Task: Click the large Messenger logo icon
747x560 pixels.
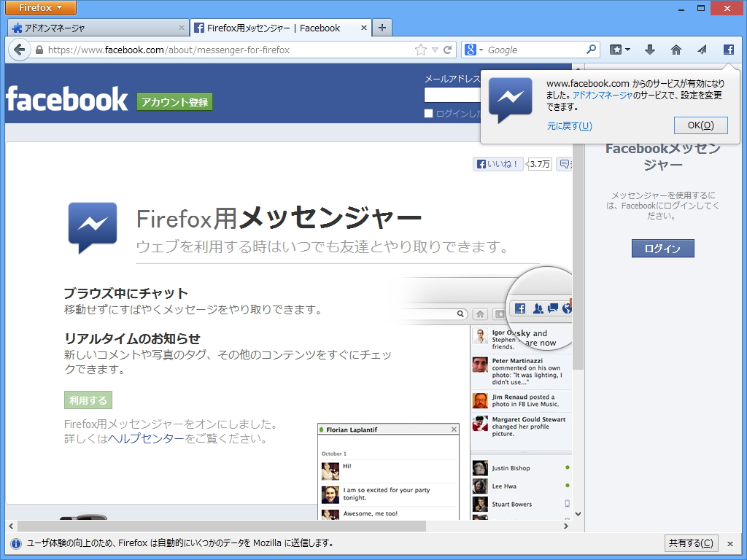Action: (93, 227)
